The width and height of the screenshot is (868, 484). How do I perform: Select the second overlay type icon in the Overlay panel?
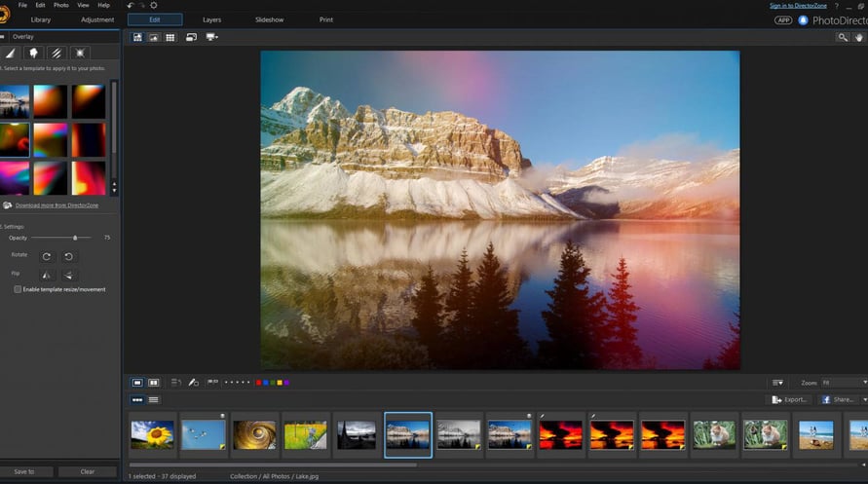pos(33,54)
